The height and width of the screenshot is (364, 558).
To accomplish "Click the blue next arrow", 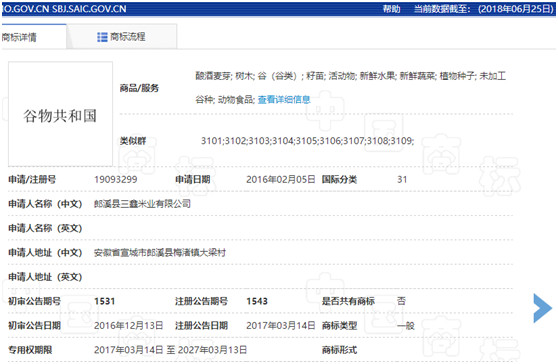I will (x=542, y=308).
